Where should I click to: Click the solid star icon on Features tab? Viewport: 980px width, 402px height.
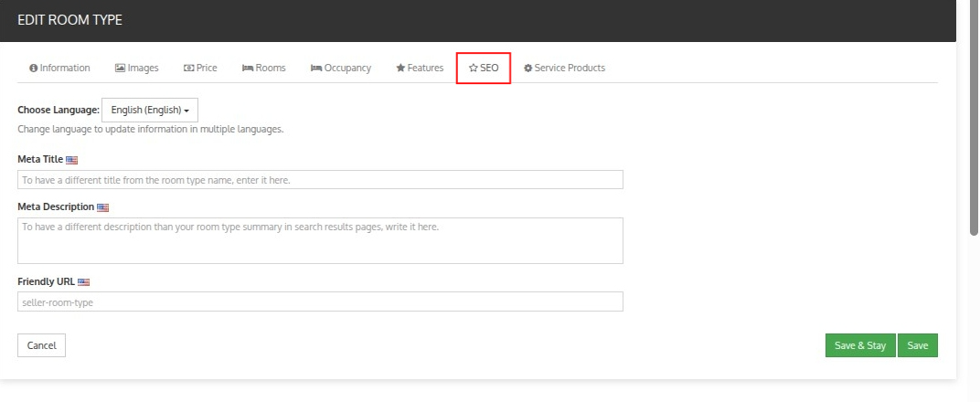pyautogui.click(x=400, y=68)
